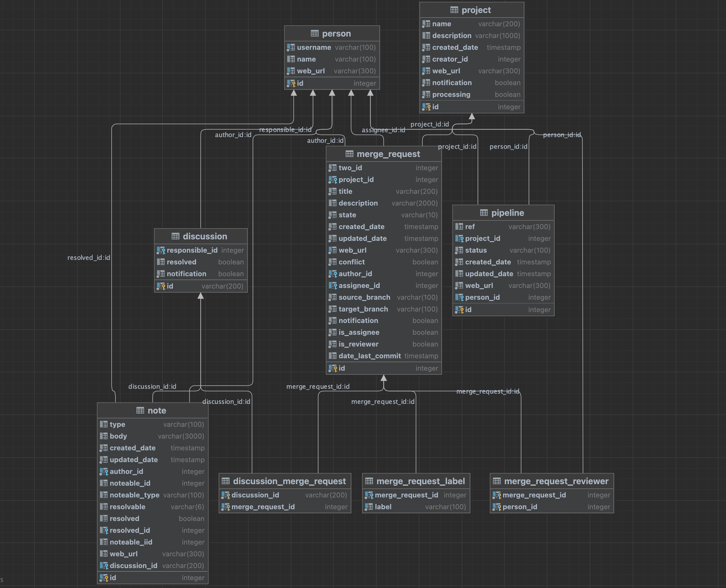Click primary key icon of person id
The image size is (726, 588).
click(291, 83)
